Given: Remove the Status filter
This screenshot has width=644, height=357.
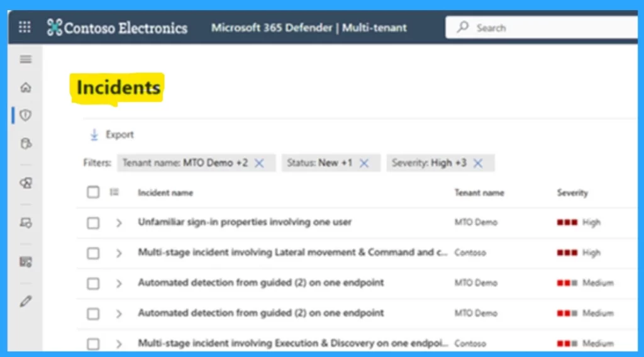Looking at the screenshot, I should point(364,163).
